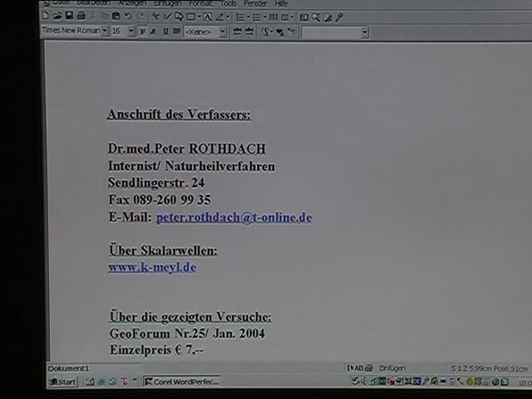This screenshot has height=399, width=532.
Task: Click the symbol S icon in property bar
Action: coord(265,32)
